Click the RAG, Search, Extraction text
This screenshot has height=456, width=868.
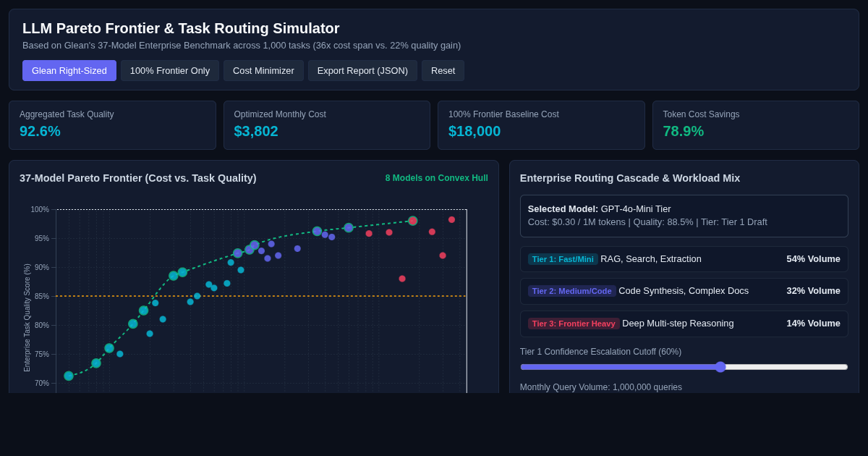click(651, 259)
